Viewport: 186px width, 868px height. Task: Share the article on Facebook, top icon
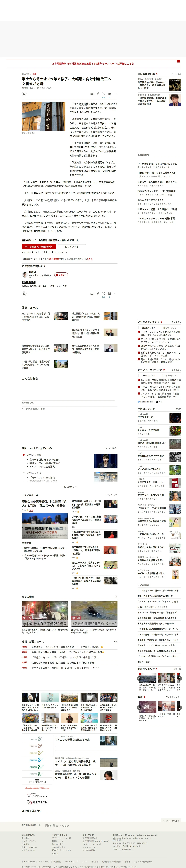[98, 94]
